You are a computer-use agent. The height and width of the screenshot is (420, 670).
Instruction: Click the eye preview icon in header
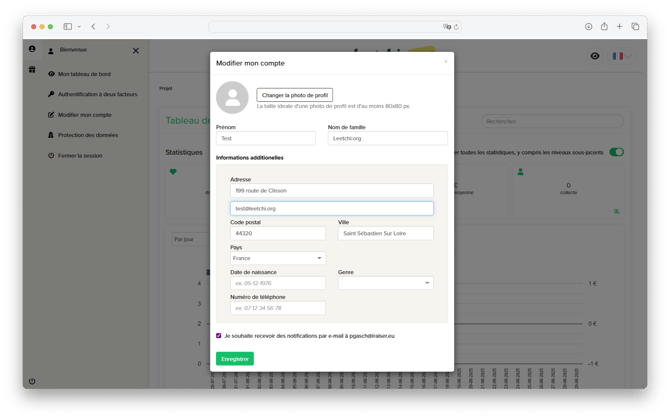point(595,56)
